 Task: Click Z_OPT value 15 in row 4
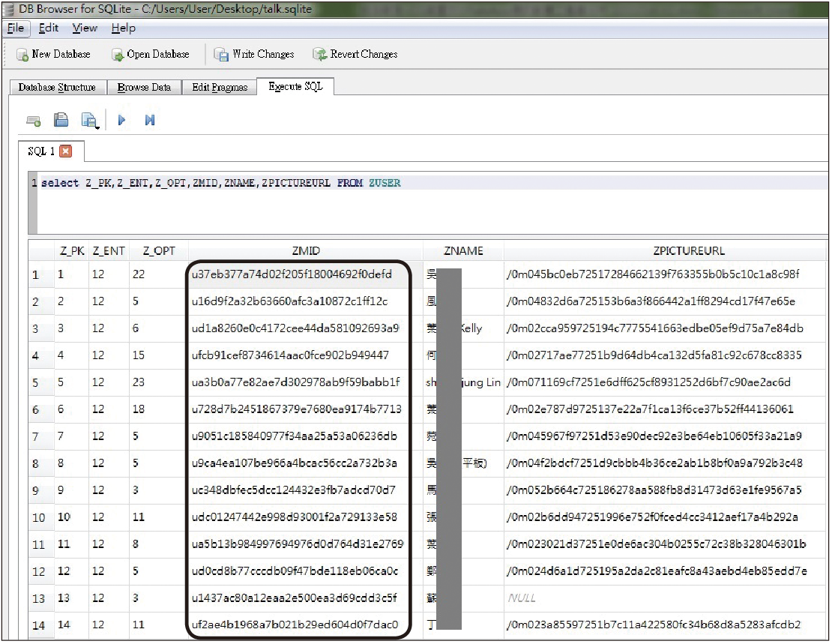pos(139,355)
